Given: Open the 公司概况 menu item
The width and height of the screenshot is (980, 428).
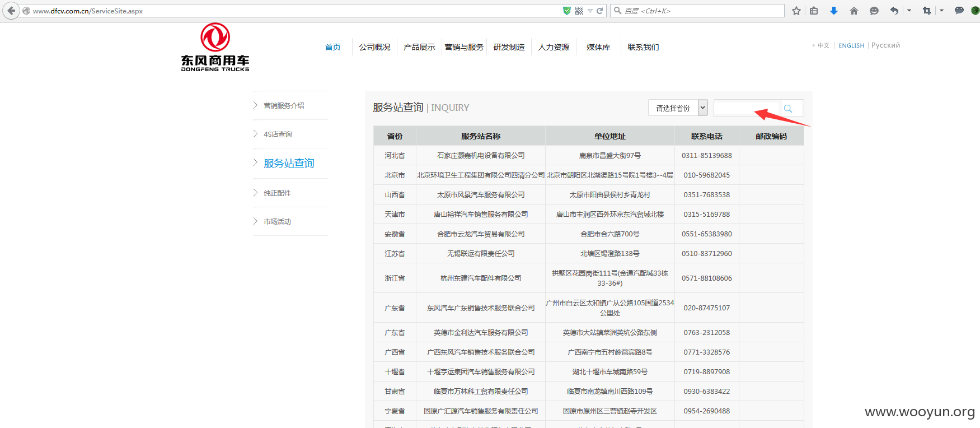Looking at the screenshot, I should [x=374, y=47].
